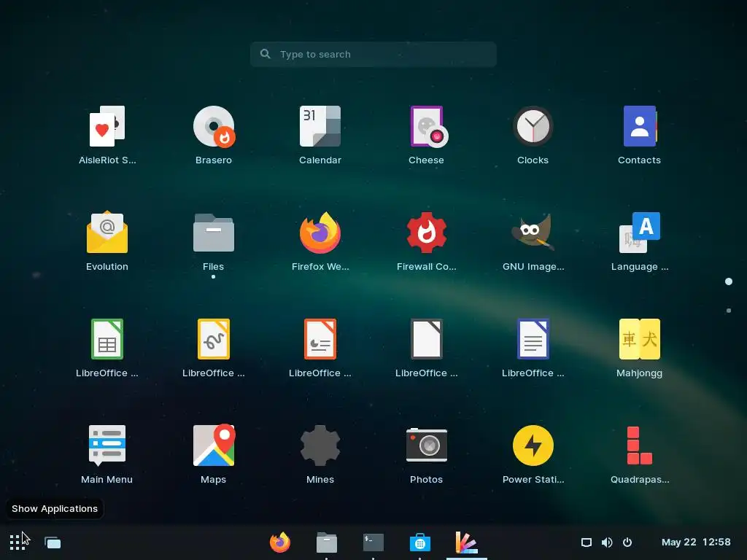This screenshot has height=560, width=747.
Task: Open the Photos app
Action: [x=426, y=454]
